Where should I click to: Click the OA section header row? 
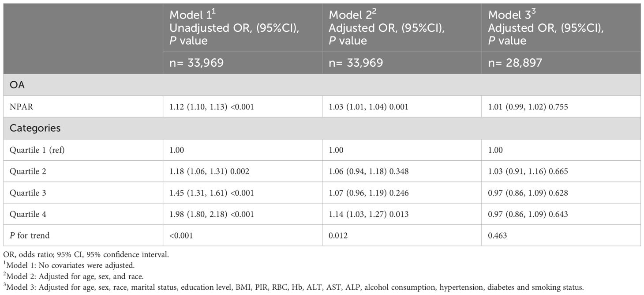322,85
